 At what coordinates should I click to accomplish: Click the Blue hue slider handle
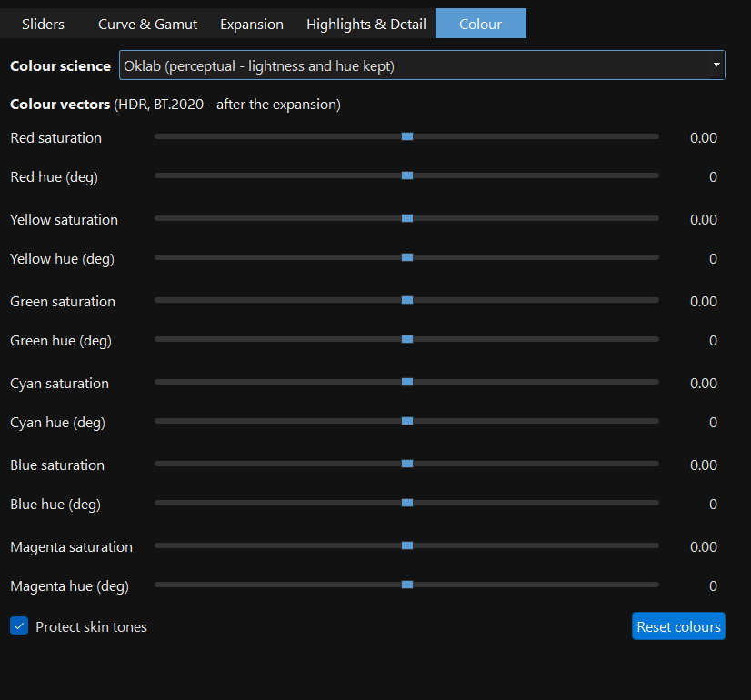tap(407, 504)
